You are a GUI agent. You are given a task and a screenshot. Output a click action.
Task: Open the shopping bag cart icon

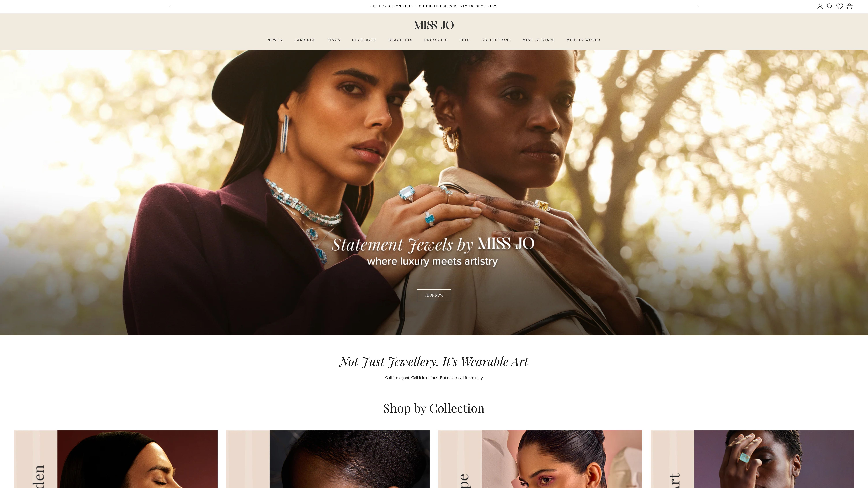click(850, 6)
